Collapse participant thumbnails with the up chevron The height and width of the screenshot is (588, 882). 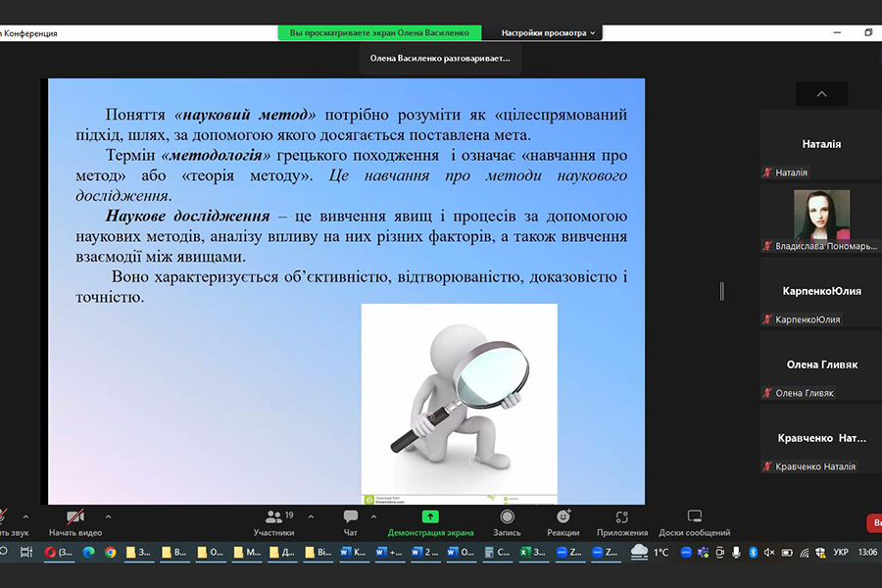pos(822,94)
